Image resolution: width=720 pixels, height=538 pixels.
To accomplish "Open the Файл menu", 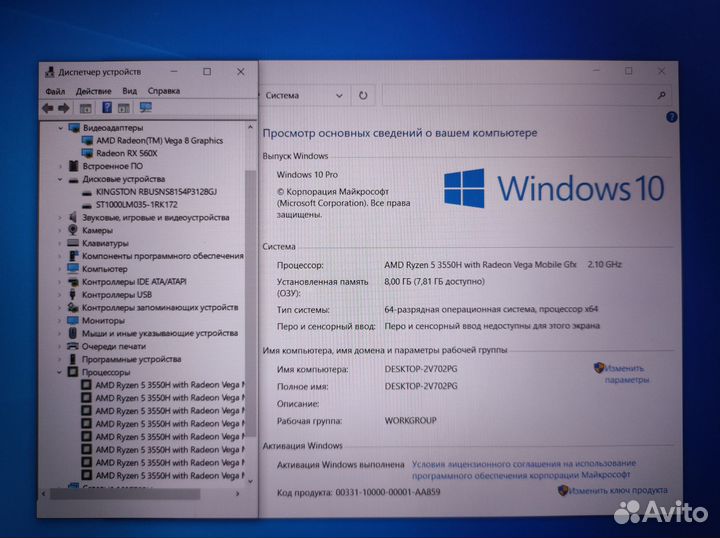I will click(x=54, y=90).
